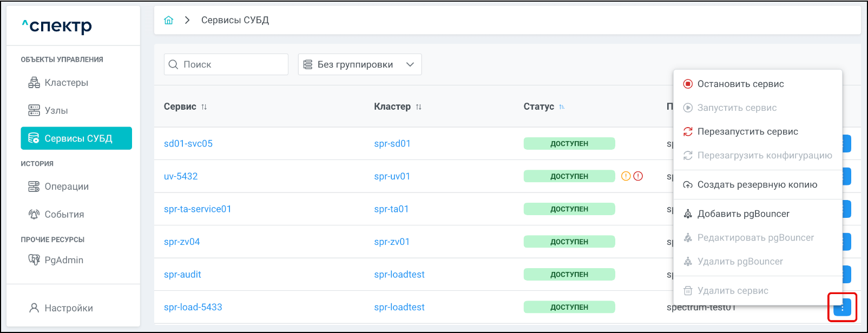Select Остановить сервис from context menu
The image size is (868, 333).
coord(740,84)
